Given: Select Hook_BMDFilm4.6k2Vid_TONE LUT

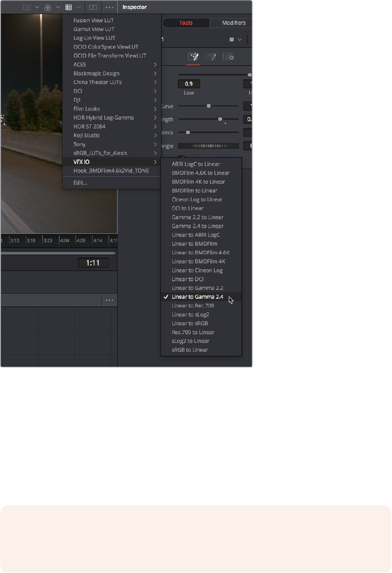Looking at the screenshot, I should 112,171.
